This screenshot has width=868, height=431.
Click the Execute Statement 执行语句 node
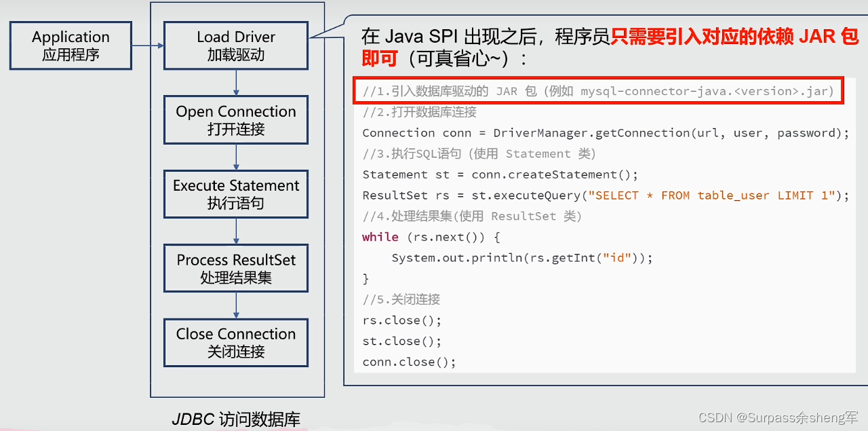[x=235, y=194]
